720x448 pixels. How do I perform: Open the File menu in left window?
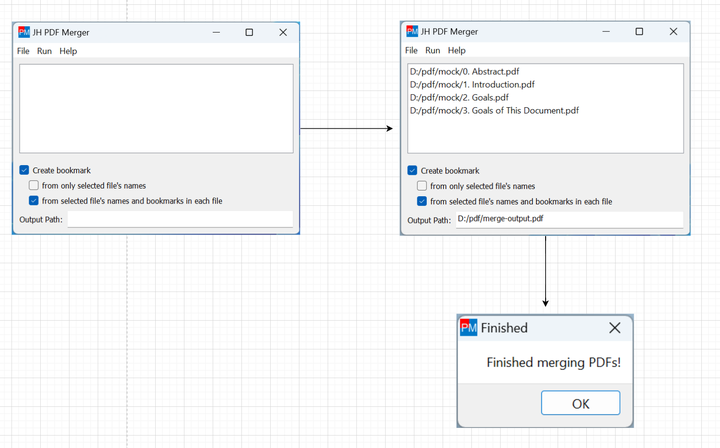pos(23,51)
